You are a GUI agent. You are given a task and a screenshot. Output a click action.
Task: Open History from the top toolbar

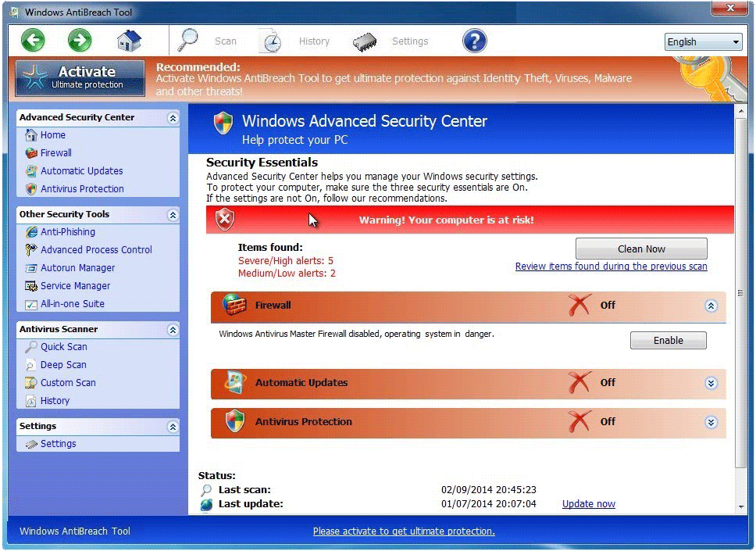click(314, 41)
